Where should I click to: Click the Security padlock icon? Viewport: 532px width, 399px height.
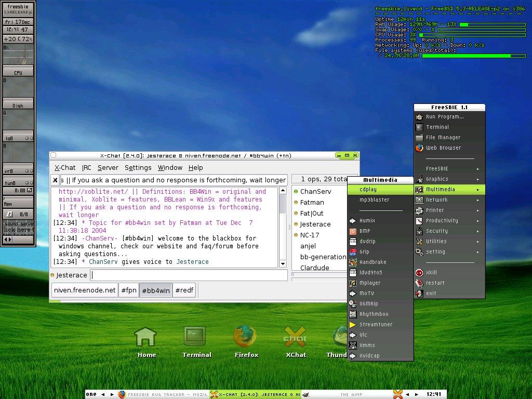click(419, 231)
